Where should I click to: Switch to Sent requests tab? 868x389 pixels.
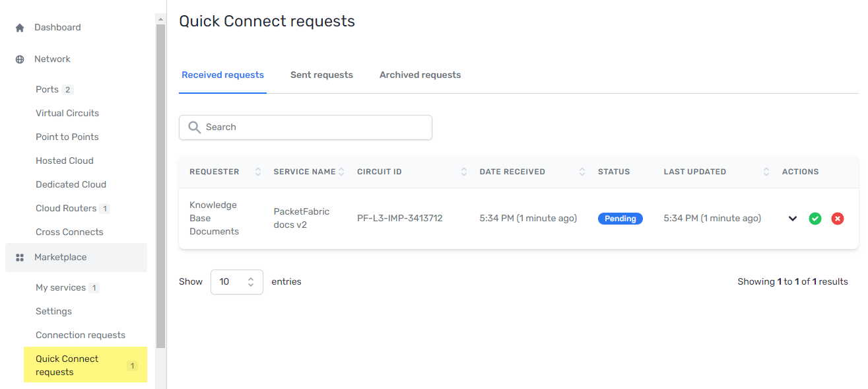(x=321, y=75)
